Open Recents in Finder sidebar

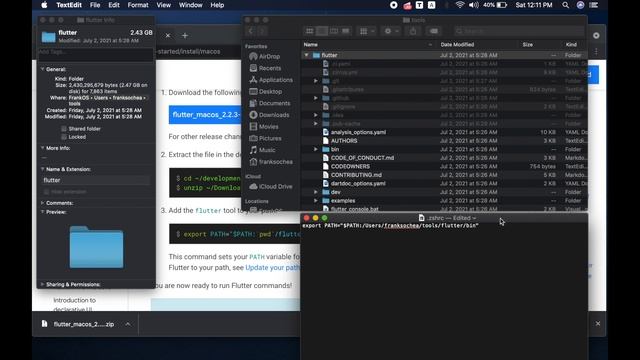point(269,68)
